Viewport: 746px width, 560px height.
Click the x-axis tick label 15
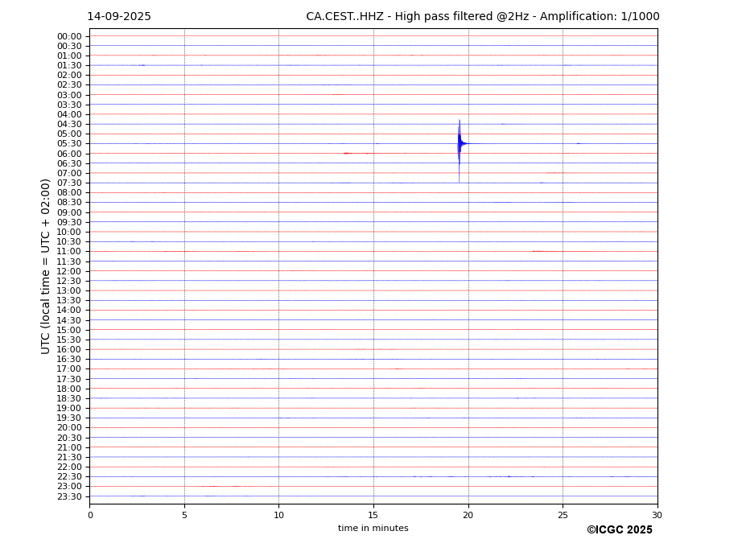[373, 515]
